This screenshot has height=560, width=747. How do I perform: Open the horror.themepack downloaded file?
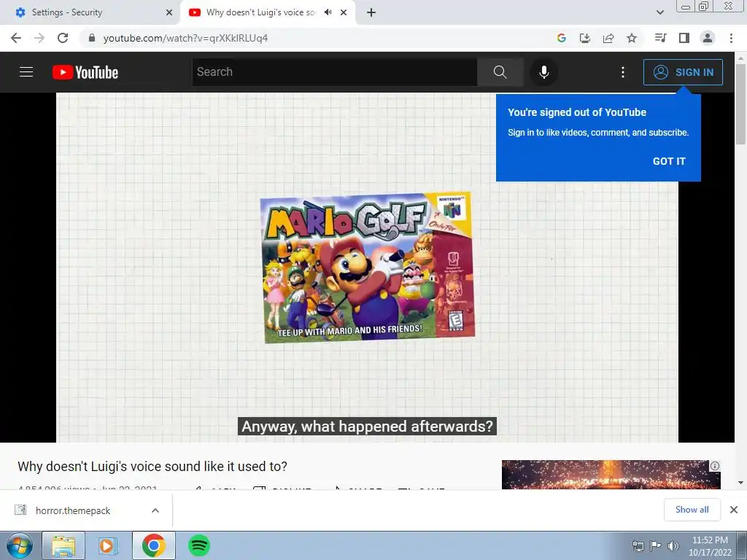[73, 510]
